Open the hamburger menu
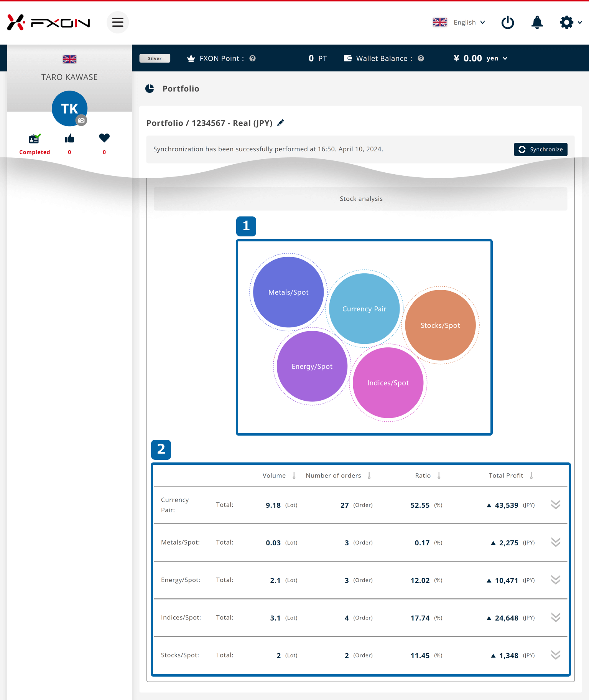 point(118,22)
